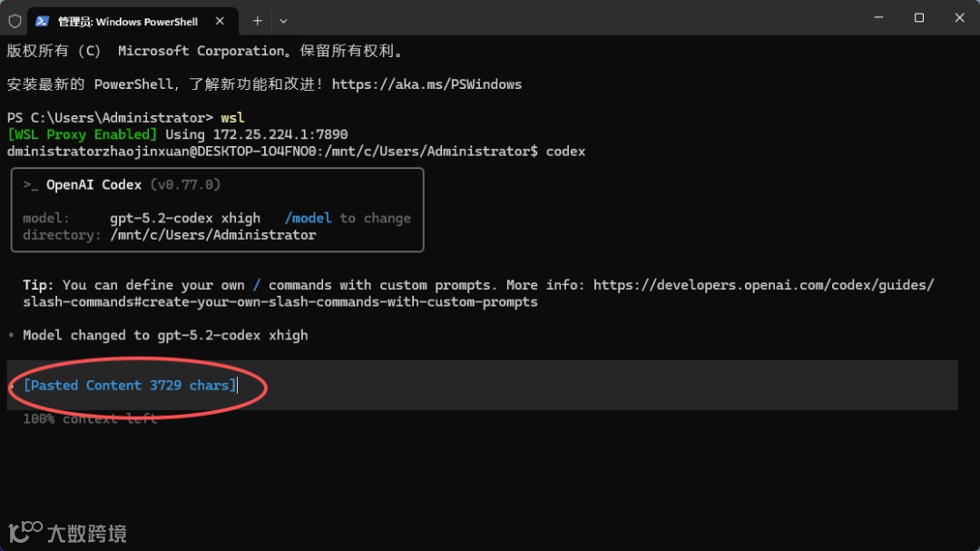
Task: Close the Windows PowerShell tab
Action: click(x=220, y=21)
